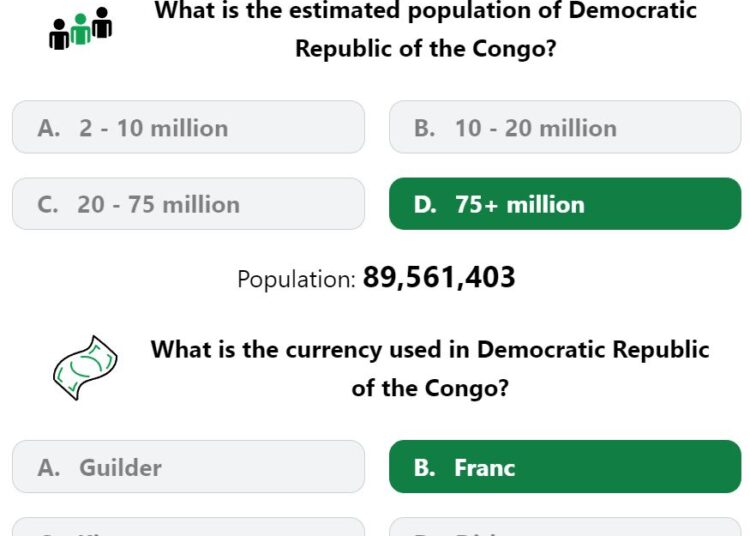Click the population figure 89,561,403
Image resolution: width=750 pixels, height=536 pixels.
439,277
